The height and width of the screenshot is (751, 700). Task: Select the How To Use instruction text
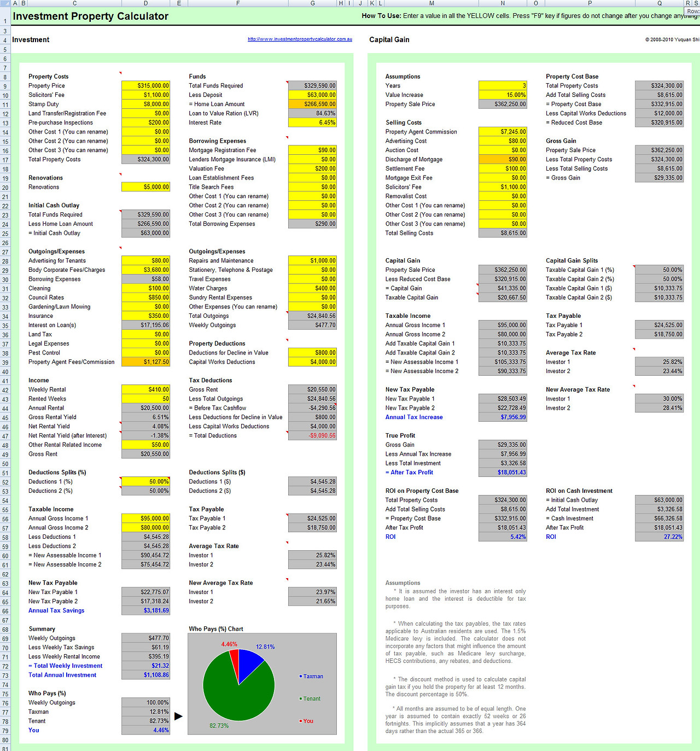(529, 16)
